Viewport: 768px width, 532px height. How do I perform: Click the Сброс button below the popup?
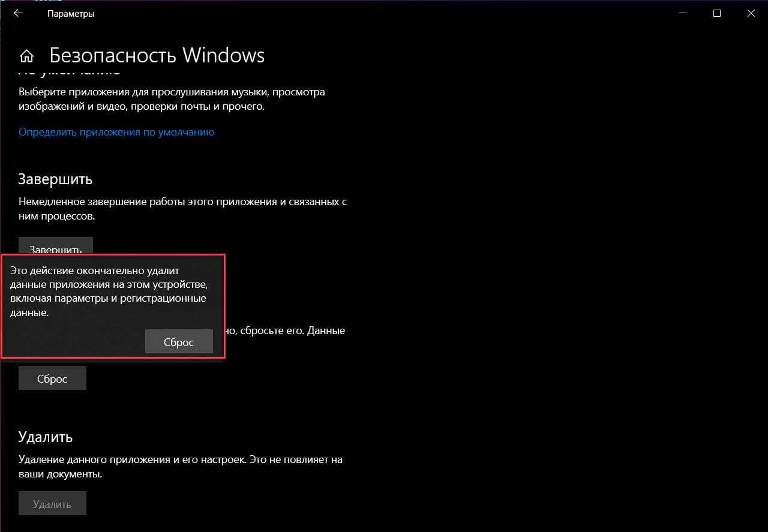click(x=52, y=378)
